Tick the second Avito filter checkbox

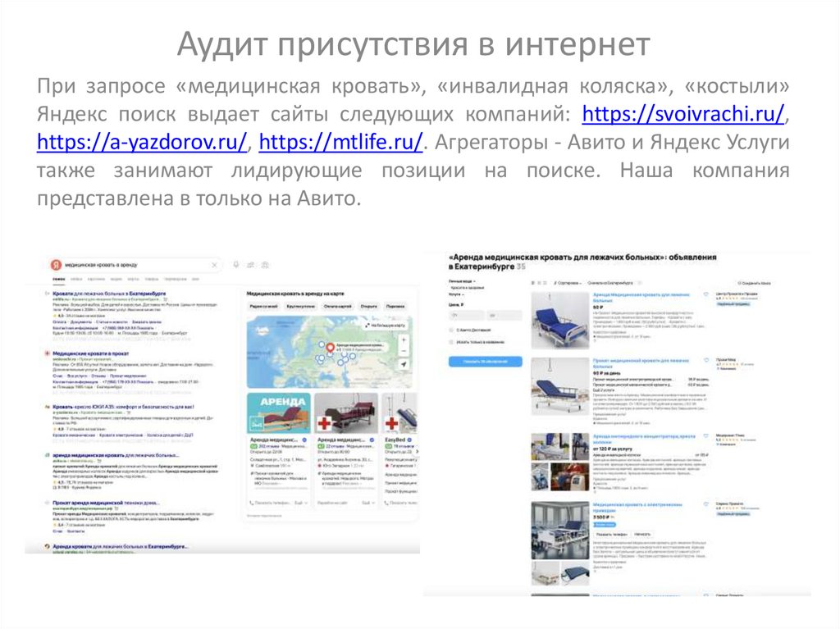click(452, 342)
